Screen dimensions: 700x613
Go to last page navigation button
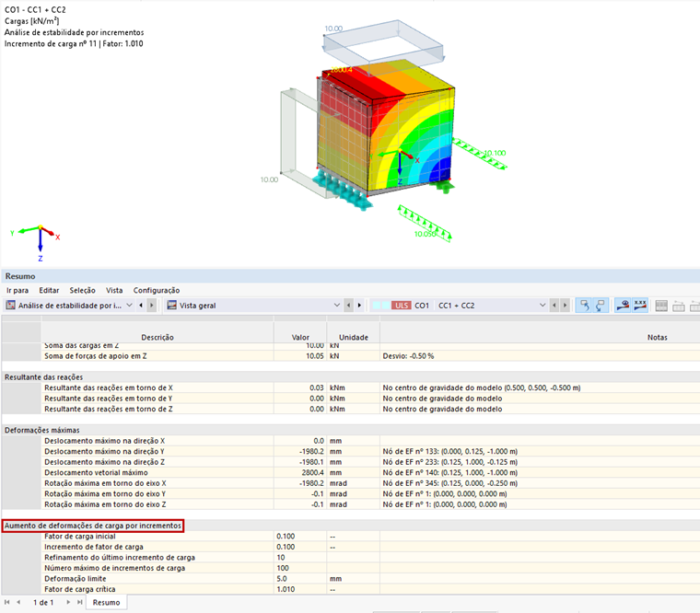[x=79, y=602]
